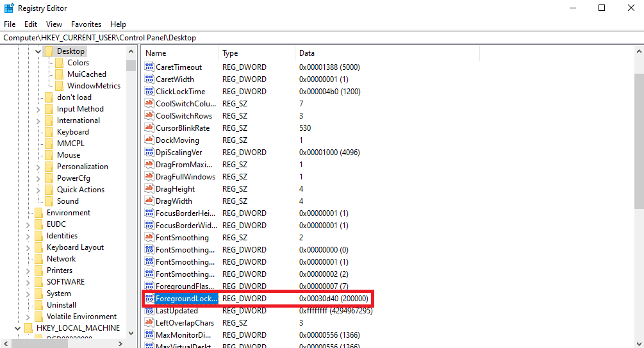Open the Edit menu
644x348 pixels.
tap(30, 24)
